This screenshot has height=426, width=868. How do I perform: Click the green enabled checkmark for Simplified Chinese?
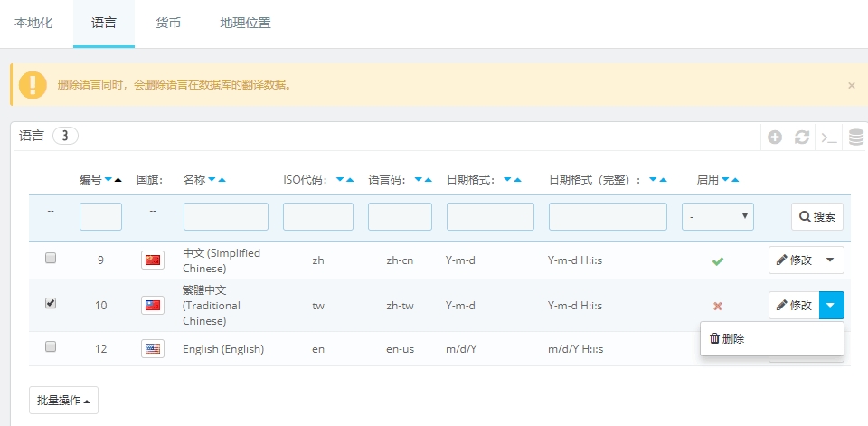click(x=718, y=260)
